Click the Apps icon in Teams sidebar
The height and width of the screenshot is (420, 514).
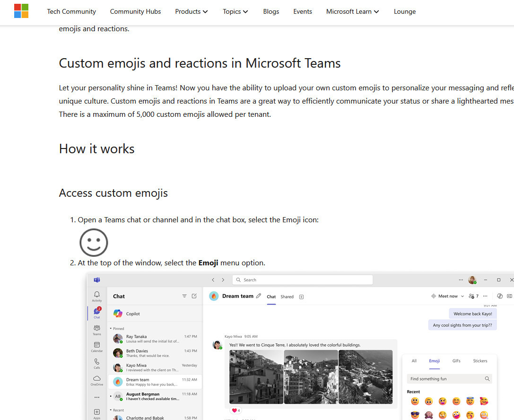pyautogui.click(x=97, y=413)
